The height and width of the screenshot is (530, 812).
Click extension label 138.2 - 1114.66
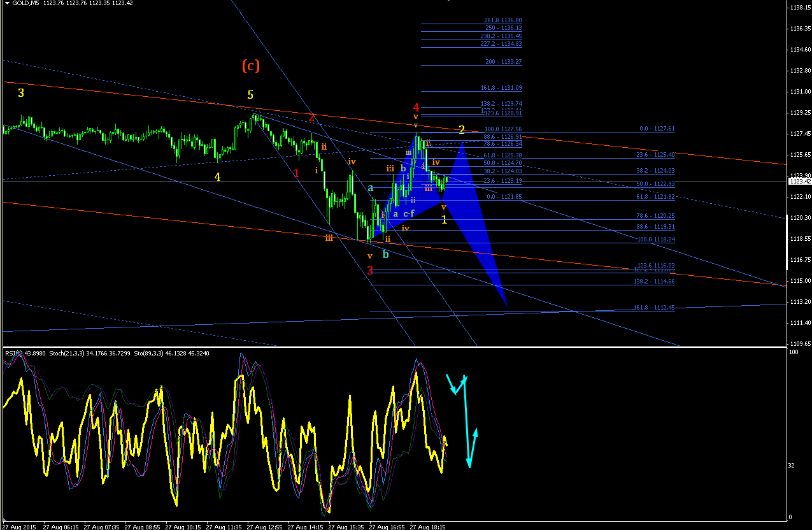(654, 282)
